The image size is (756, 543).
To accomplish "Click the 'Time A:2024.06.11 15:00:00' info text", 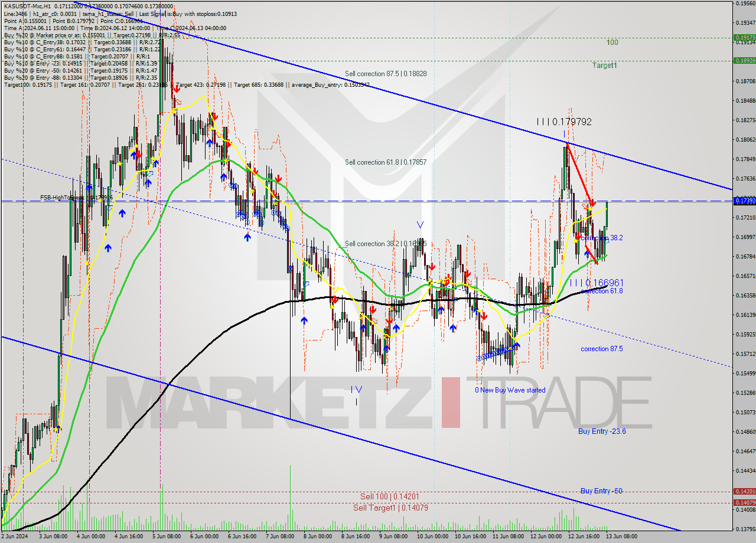I will [39, 28].
